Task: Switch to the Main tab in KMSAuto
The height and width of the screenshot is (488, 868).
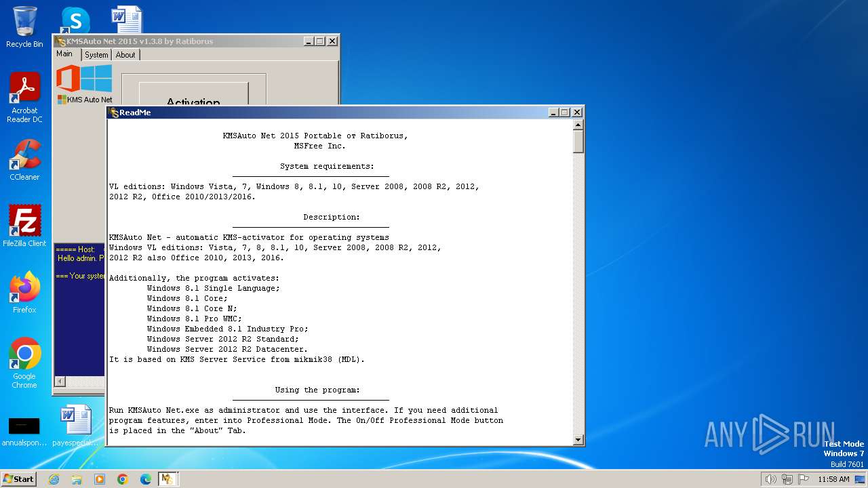Action: (x=64, y=54)
